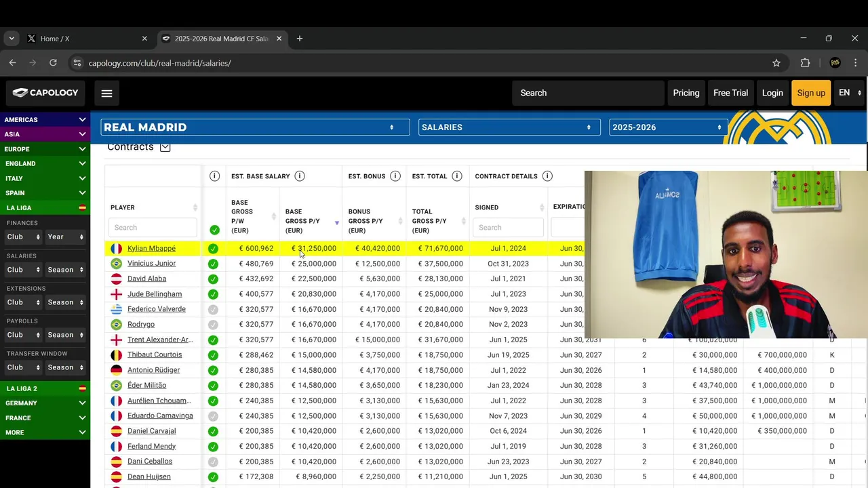Toggle the verified filter checkmark in header
This screenshot has width=868, height=488.
pyautogui.click(x=215, y=230)
